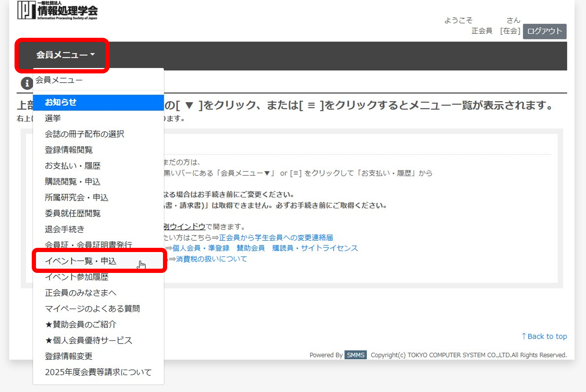Click the ログアウト button
Image resolution: width=586 pixels, height=392 pixels.
[x=544, y=31]
